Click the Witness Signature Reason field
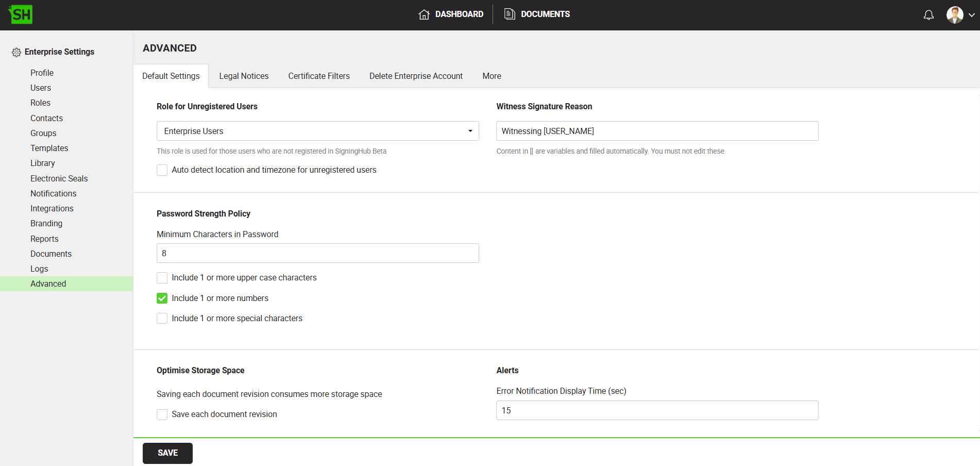Screen dimensions: 980x466 point(657,131)
